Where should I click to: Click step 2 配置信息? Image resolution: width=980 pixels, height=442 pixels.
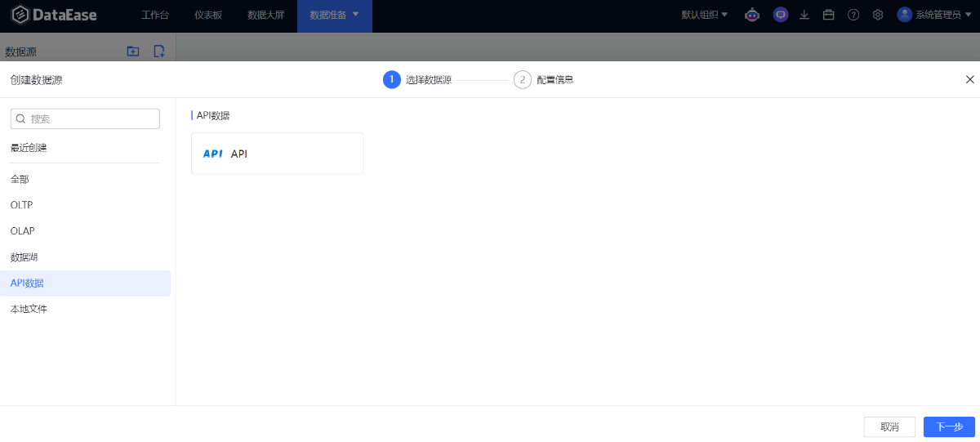(x=544, y=79)
